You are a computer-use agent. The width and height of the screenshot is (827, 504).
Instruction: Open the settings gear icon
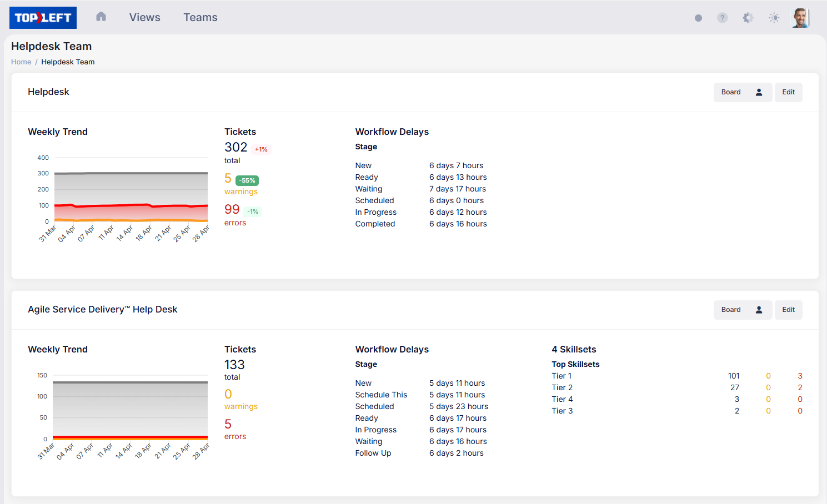[x=748, y=18]
